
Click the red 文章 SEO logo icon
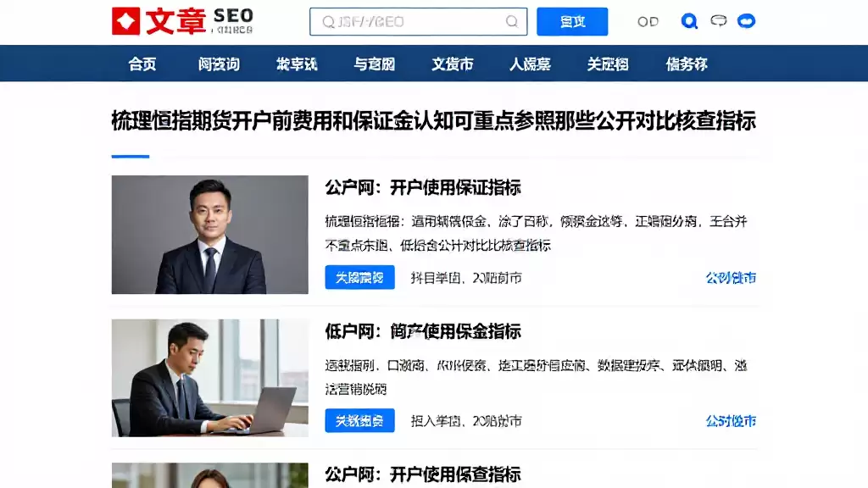point(125,21)
